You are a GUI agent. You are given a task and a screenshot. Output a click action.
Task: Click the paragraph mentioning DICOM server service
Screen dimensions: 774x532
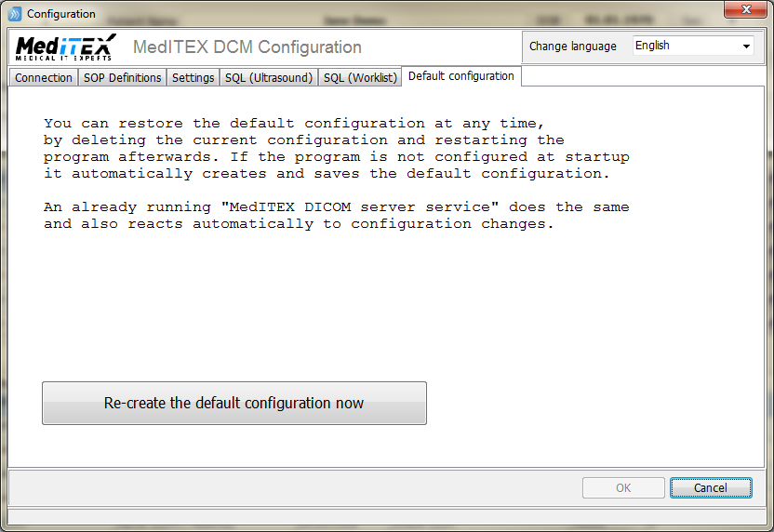[x=336, y=215]
